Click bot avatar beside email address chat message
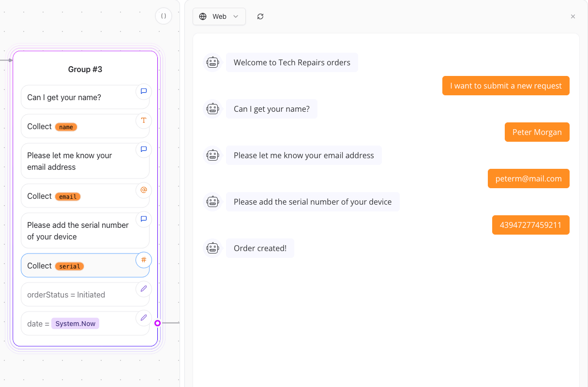This screenshot has height=387, width=588. [x=213, y=155]
